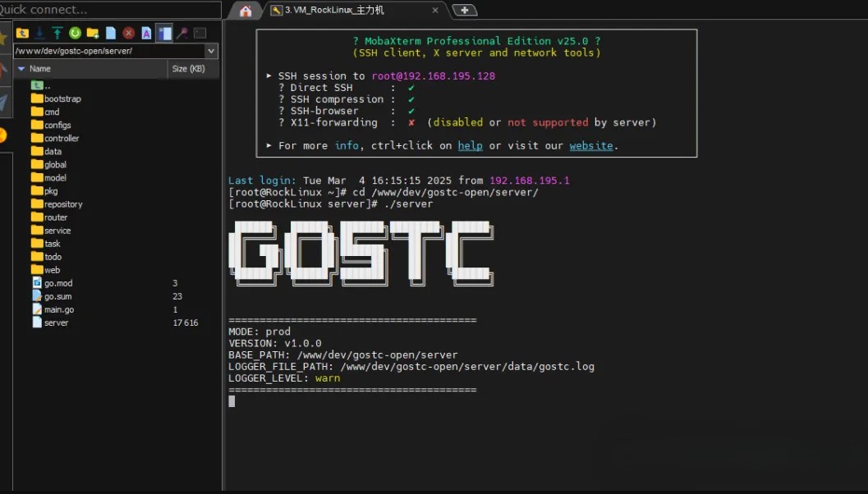Refresh the remote folder listing
This screenshot has width=868, height=494.
(x=75, y=33)
